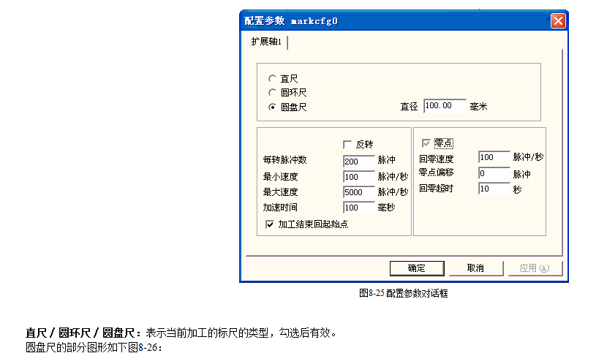Click the 加速时间 input field
The image size is (596, 364).
click(359, 208)
